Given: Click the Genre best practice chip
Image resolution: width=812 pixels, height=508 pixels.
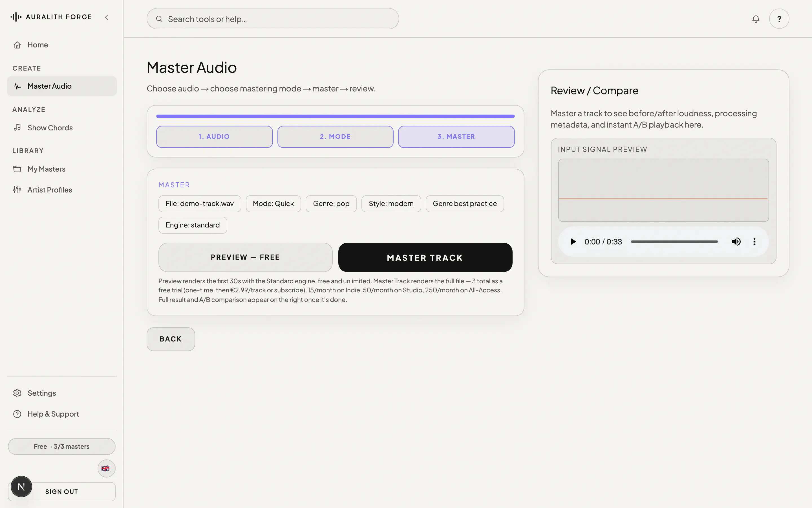Looking at the screenshot, I should point(465,203).
